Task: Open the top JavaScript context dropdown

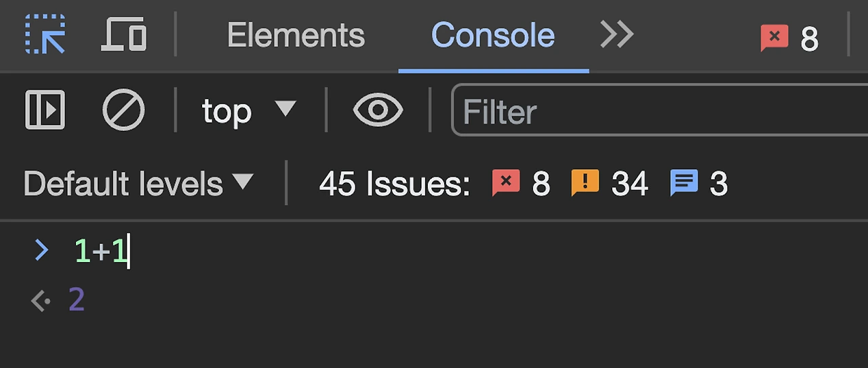Action: [x=249, y=111]
